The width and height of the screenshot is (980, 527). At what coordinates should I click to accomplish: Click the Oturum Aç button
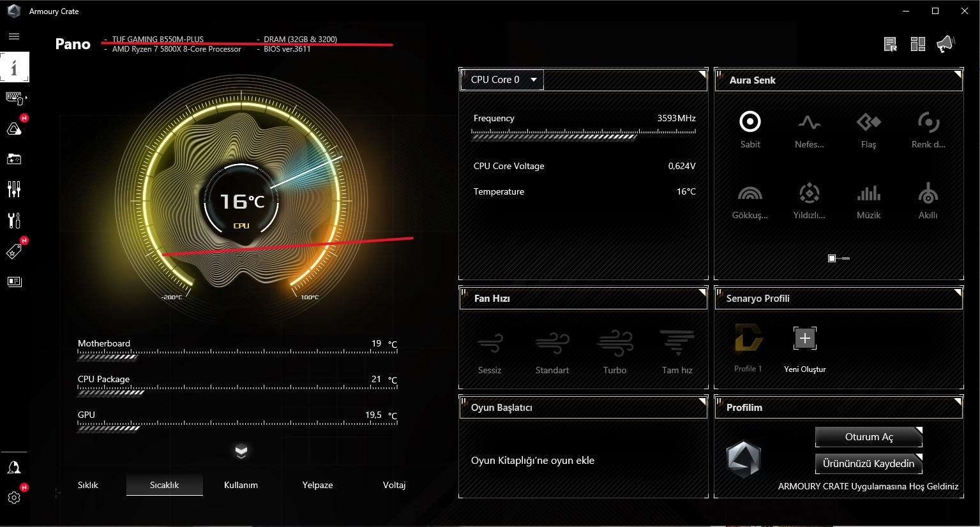point(869,437)
